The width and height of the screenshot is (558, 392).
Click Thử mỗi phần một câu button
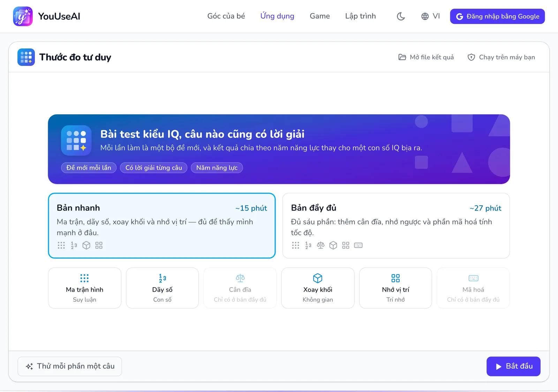(x=70, y=366)
